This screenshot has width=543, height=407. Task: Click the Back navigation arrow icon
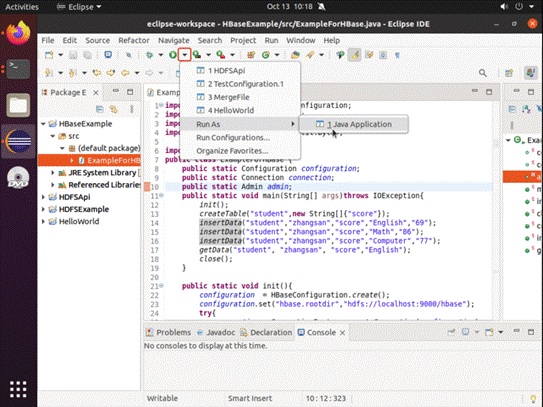[125, 73]
